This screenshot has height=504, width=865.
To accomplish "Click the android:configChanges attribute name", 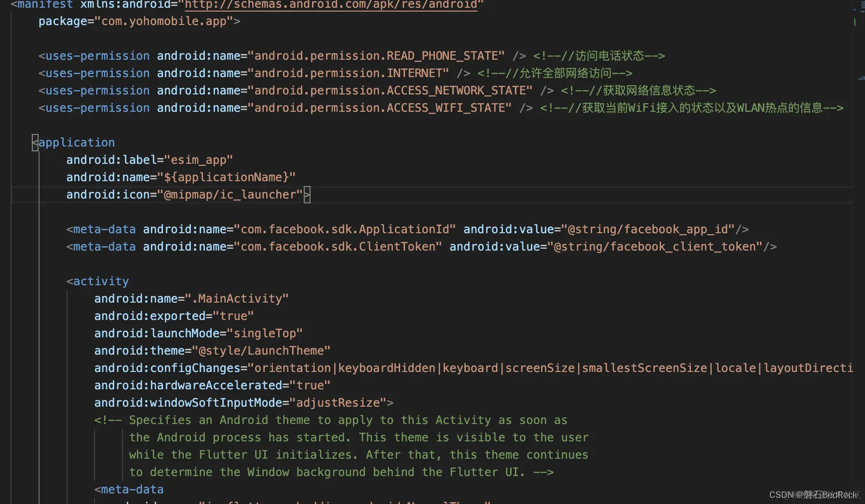I will [x=167, y=368].
